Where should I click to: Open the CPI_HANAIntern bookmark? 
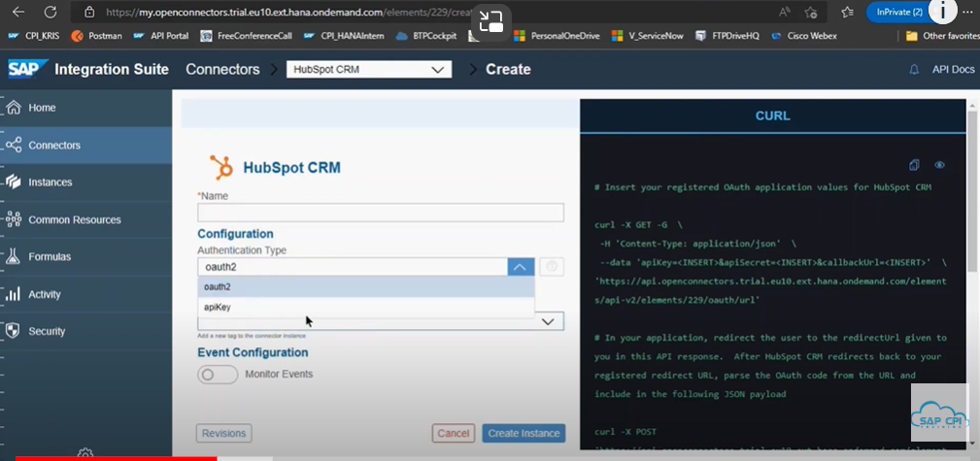(x=344, y=36)
